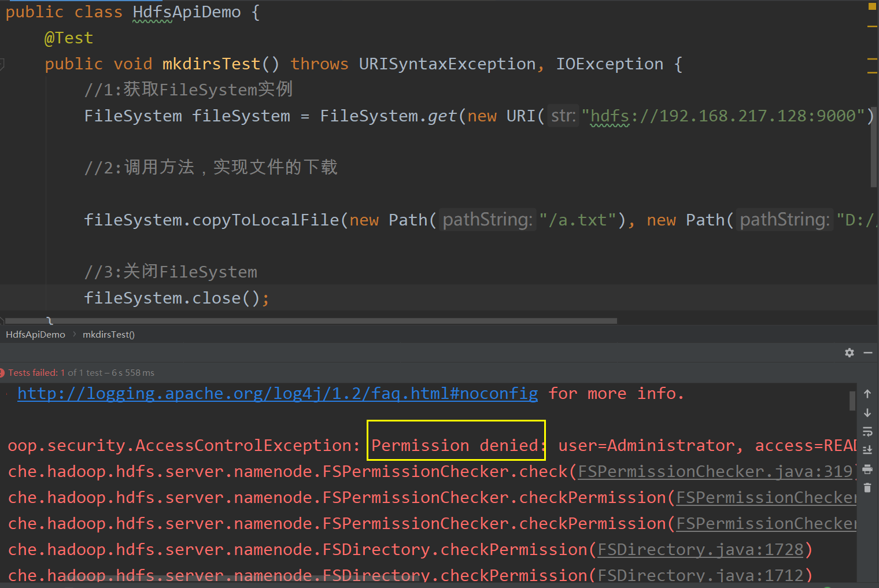Open FSPermissionChecker.java:319 link
Screen dimensions: 879x588
coord(716,472)
